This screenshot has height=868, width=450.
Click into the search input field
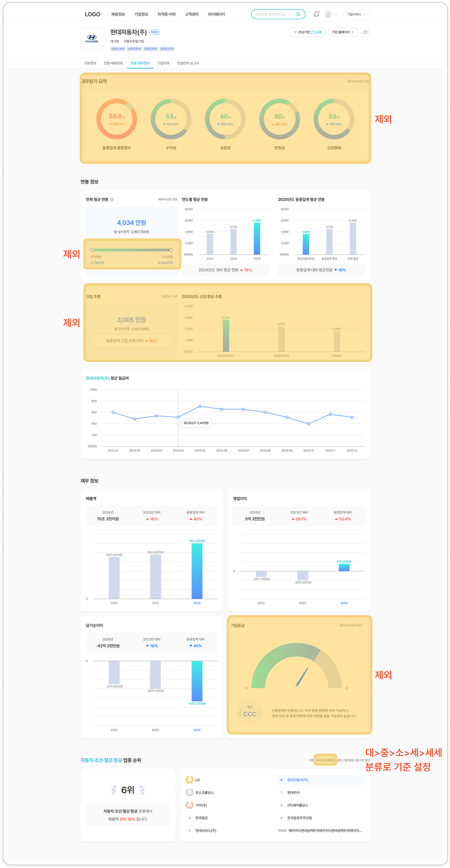tap(274, 14)
